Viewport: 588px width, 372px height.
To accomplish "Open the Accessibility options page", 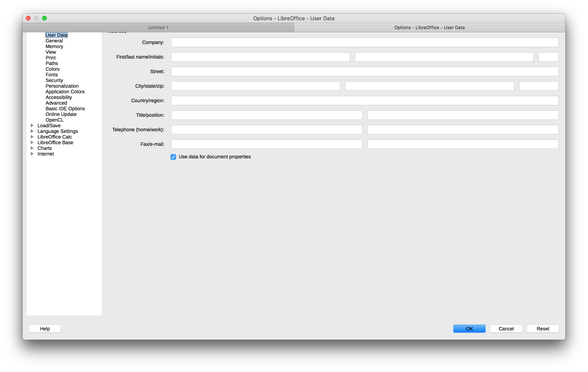I will point(59,97).
